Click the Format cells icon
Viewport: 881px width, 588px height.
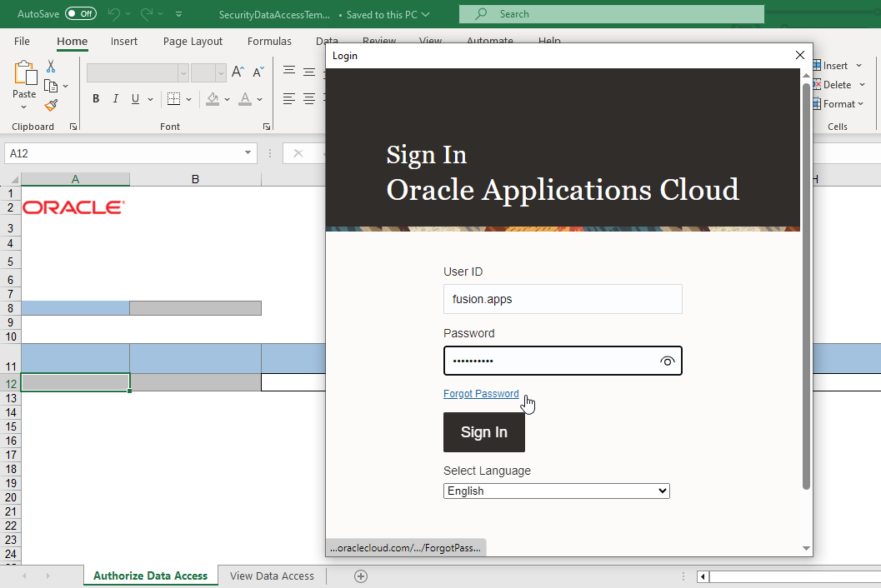click(x=817, y=104)
